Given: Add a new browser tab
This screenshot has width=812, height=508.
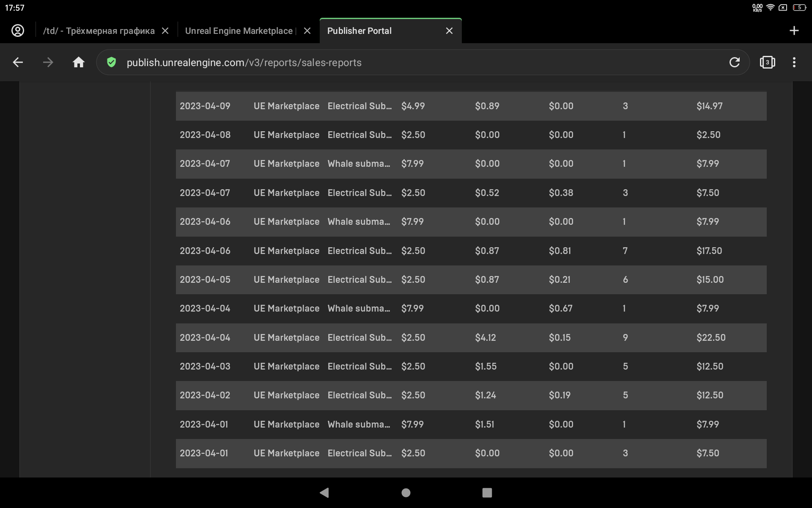Looking at the screenshot, I should pyautogui.click(x=794, y=30).
